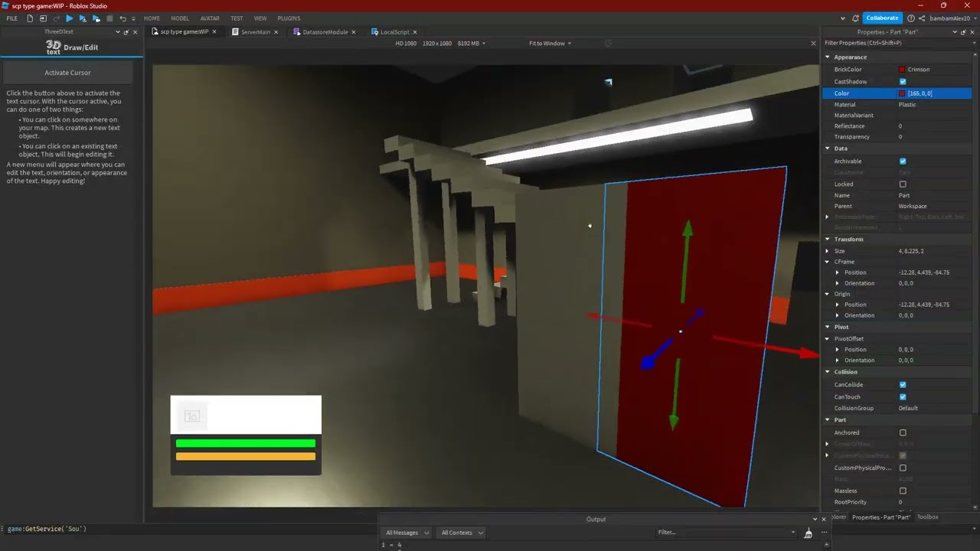Undock the ThreeDText panel with float icon
Image resolution: width=980 pixels, height=551 pixels.
(x=126, y=32)
